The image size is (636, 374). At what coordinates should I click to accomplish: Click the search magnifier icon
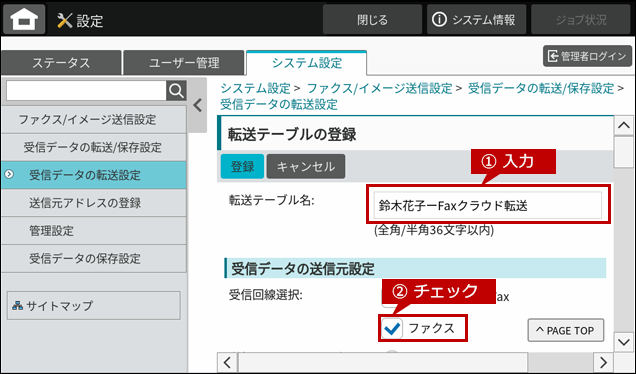[176, 90]
